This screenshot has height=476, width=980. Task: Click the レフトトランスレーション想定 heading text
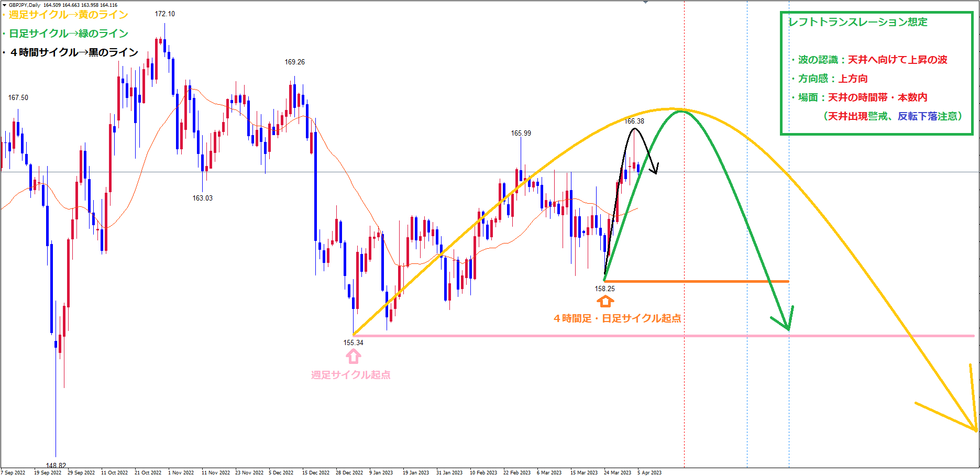click(858, 22)
